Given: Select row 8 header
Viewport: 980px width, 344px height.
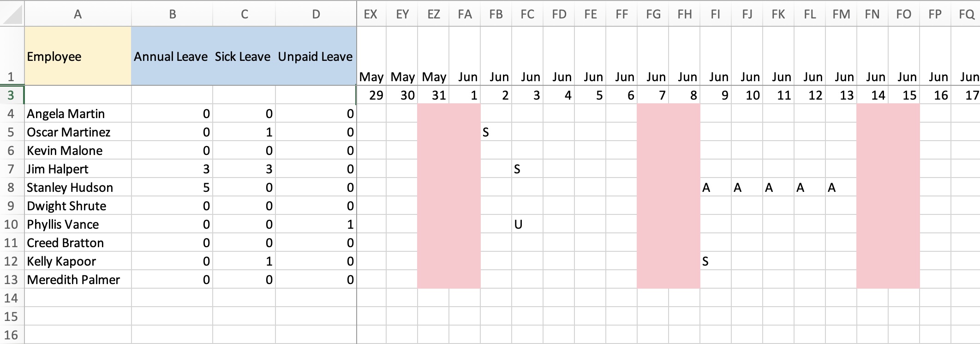Looking at the screenshot, I should (x=12, y=187).
